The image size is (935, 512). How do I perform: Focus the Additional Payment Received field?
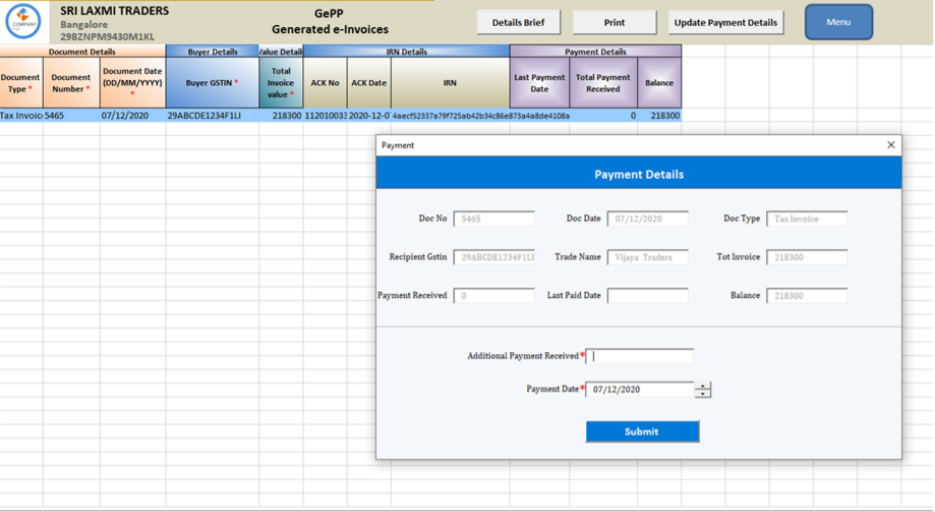point(640,356)
